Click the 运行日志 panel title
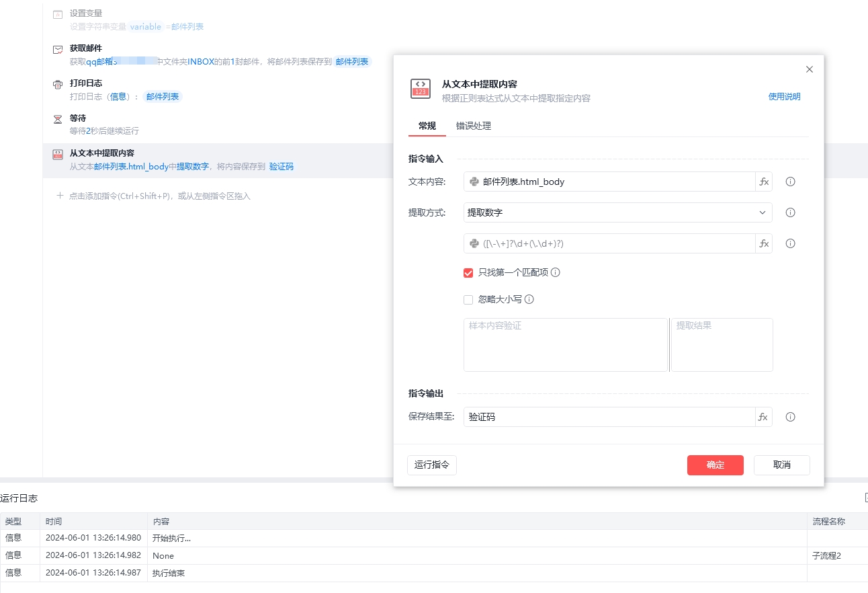This screenshot has width=868, height=593. [x=19, y=498]
